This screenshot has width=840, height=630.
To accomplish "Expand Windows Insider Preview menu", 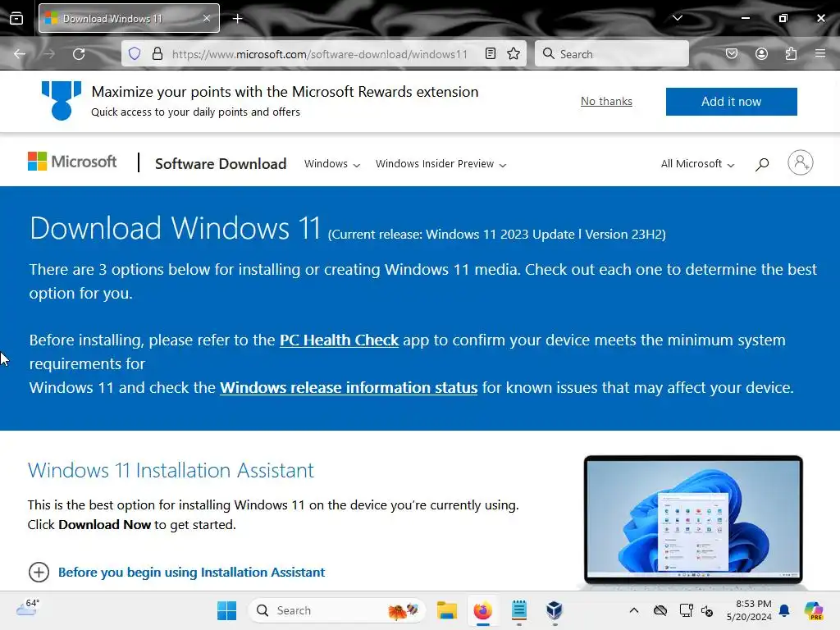I will (441, 164).
